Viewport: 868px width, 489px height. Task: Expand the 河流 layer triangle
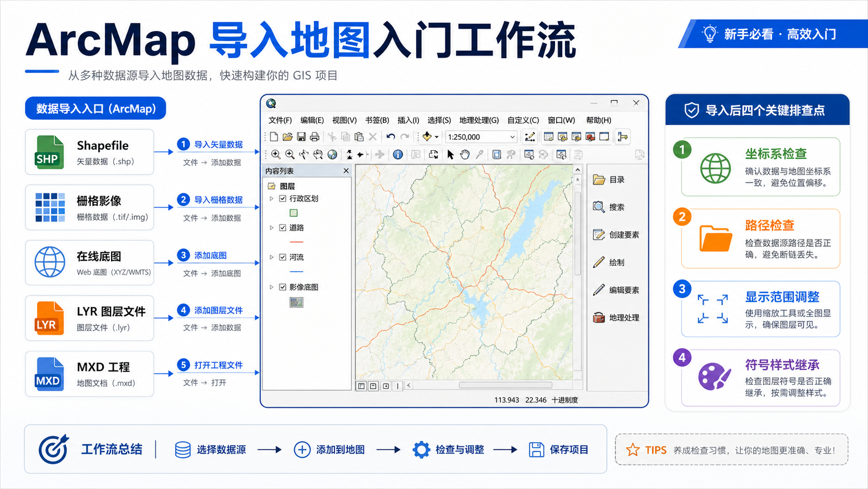coord(272,257)
